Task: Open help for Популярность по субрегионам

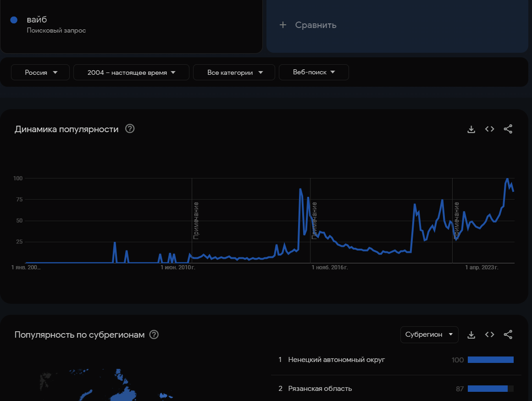Action: pyautogui.click(x=154, y=334)
